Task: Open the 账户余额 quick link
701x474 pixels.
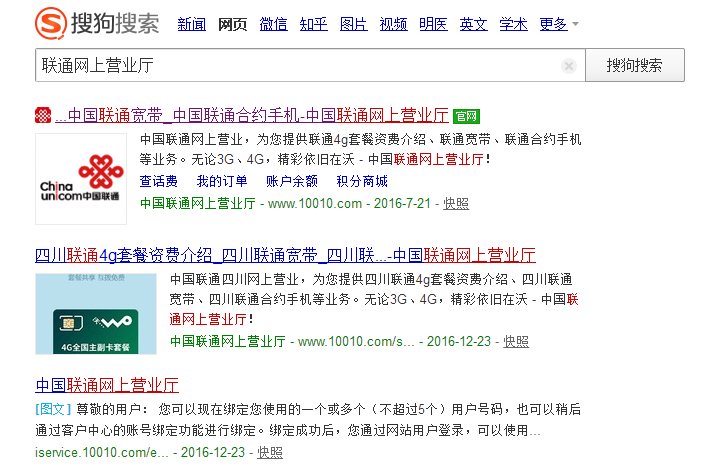Action: 291,181
